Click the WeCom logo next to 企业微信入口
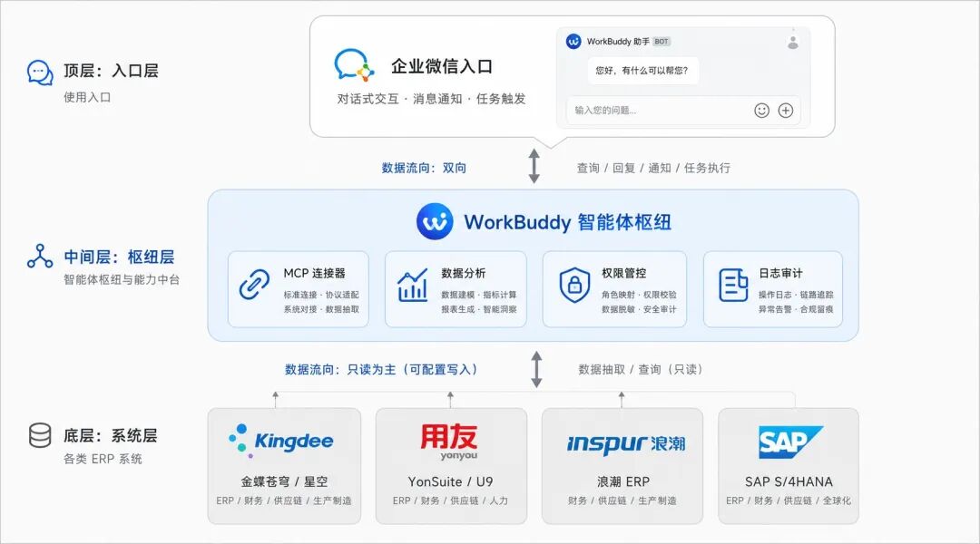Image resolution: width=980 pixels, height=544 pixels. pos(354,65)
